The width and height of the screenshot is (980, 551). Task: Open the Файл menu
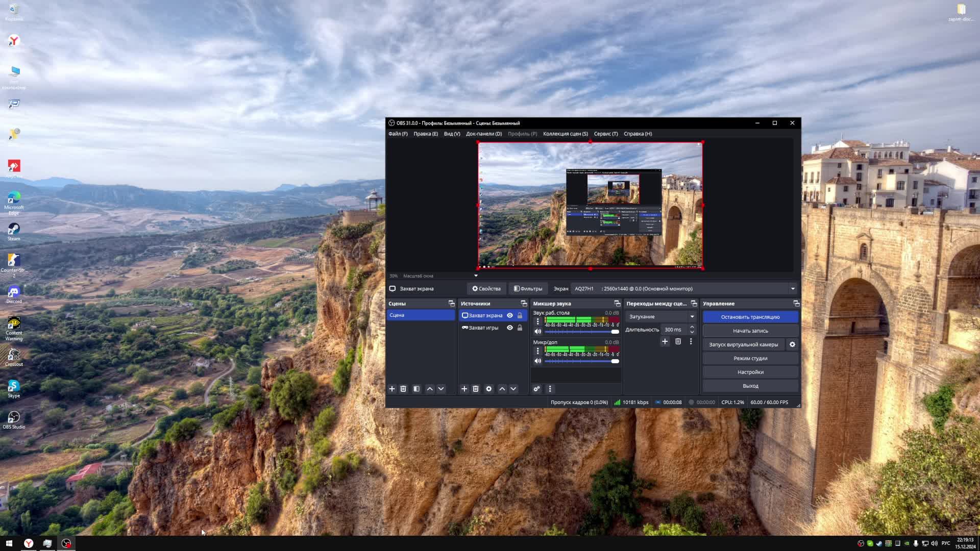398,134
